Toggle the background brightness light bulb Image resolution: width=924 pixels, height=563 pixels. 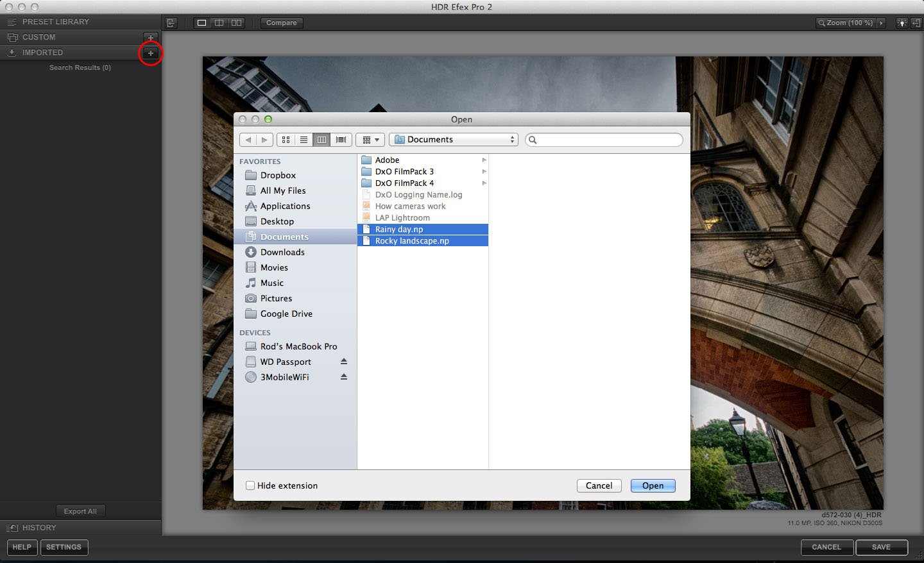pyautogui.click(x=902, y=22)
